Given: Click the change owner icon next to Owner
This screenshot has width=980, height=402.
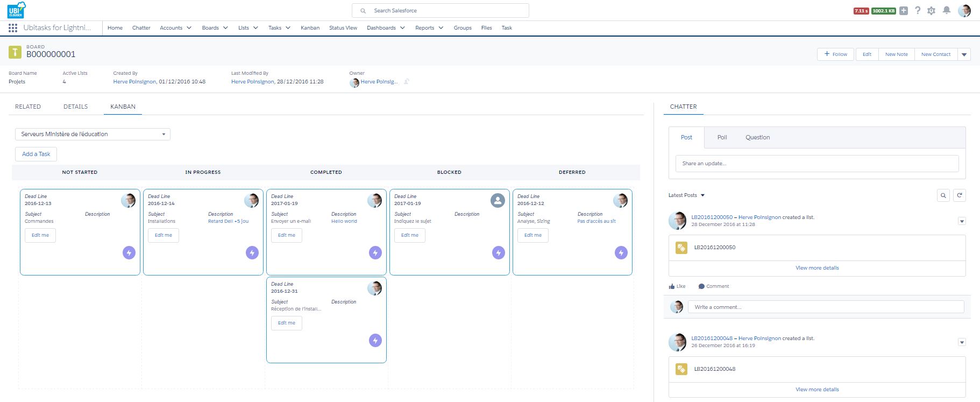Looking at the screenshot, I should [x=407, y=82].
